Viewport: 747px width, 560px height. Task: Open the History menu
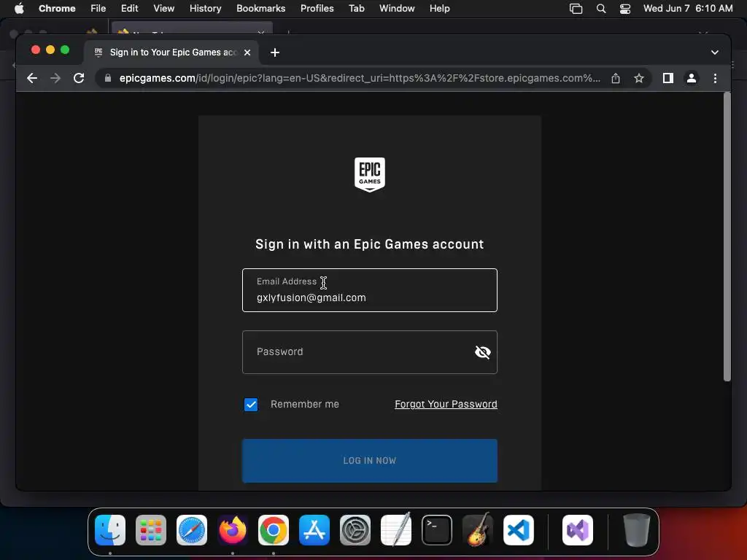click(205, 9)
